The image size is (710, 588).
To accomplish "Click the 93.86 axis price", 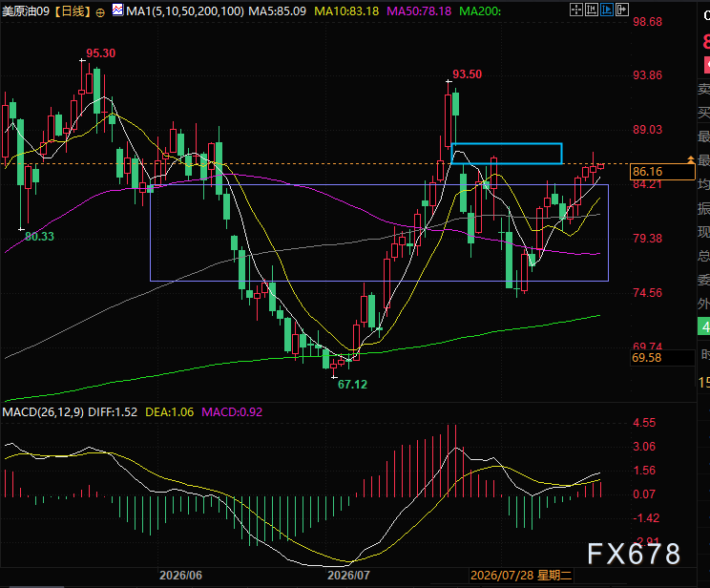I will coord(648,75).
